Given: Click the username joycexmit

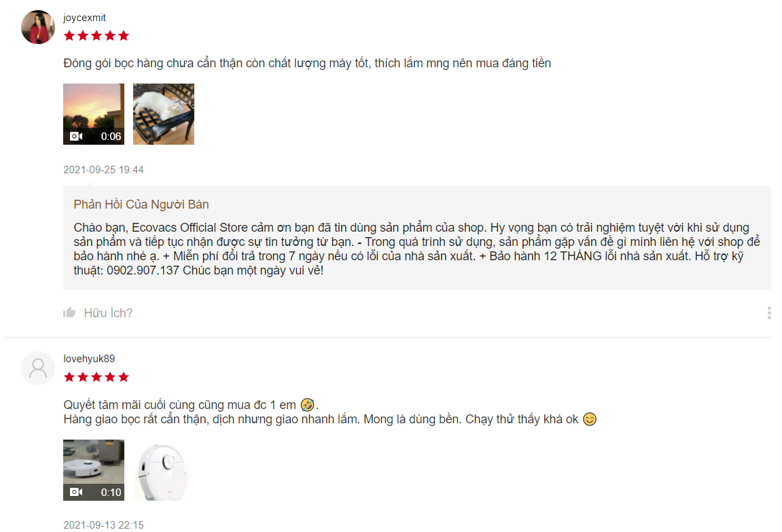Looking at the screenshot, I should pyautogui.click(x=84, y=18).
